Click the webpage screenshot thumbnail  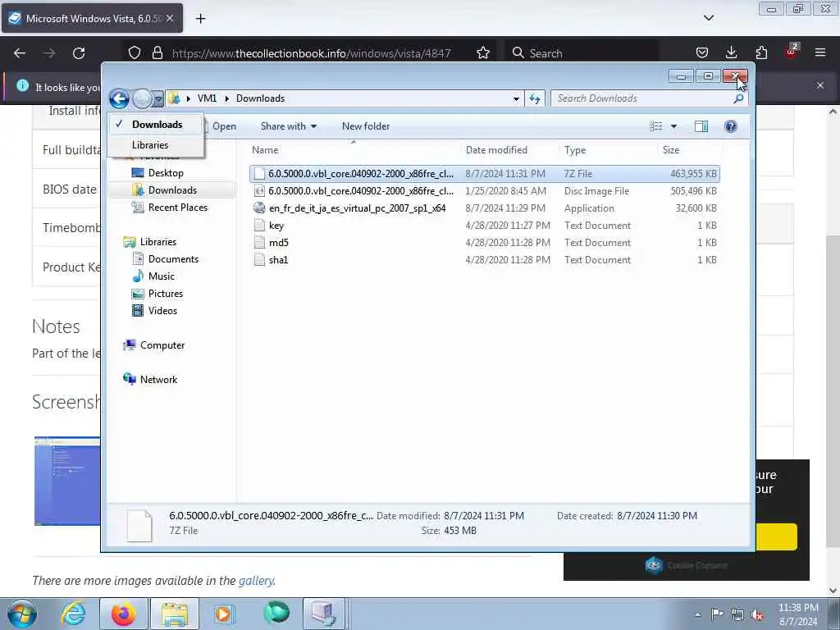pos(67,481)
